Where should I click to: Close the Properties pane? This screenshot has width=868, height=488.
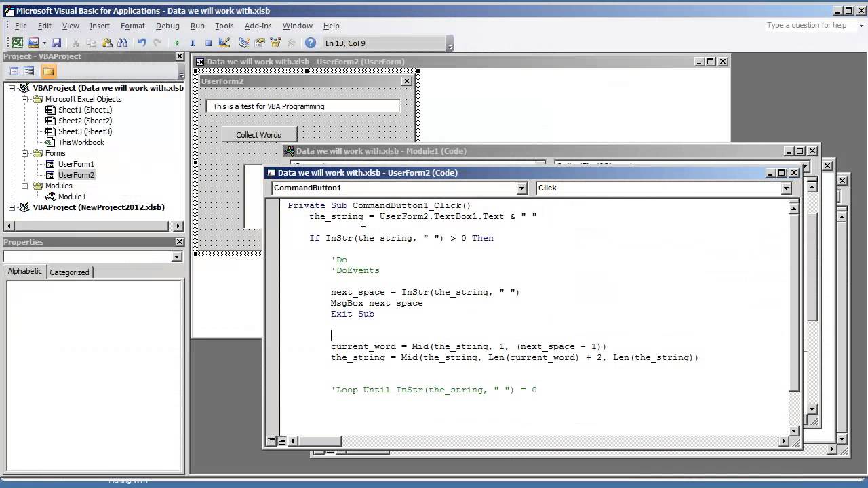pos(179,242)
